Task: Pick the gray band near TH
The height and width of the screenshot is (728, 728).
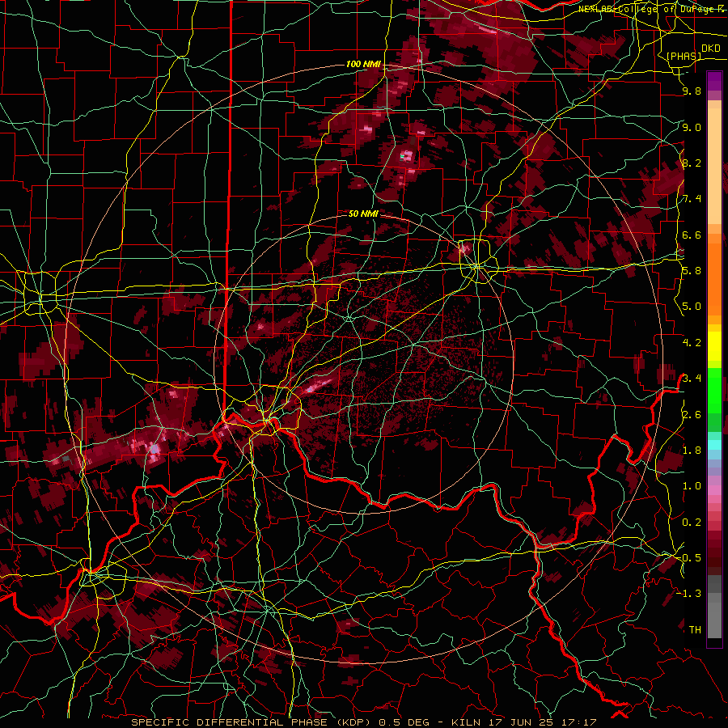Action: tap(714, 620)
